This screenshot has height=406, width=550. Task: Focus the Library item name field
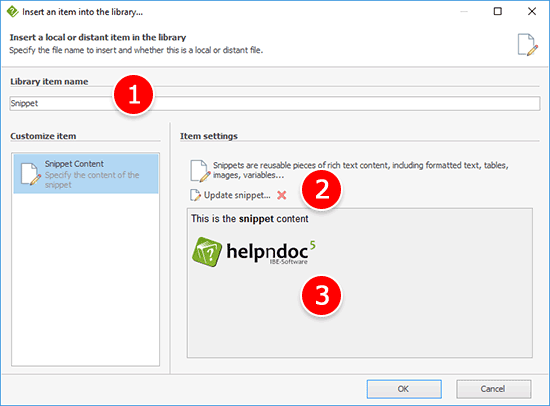[x=275, y=104]
